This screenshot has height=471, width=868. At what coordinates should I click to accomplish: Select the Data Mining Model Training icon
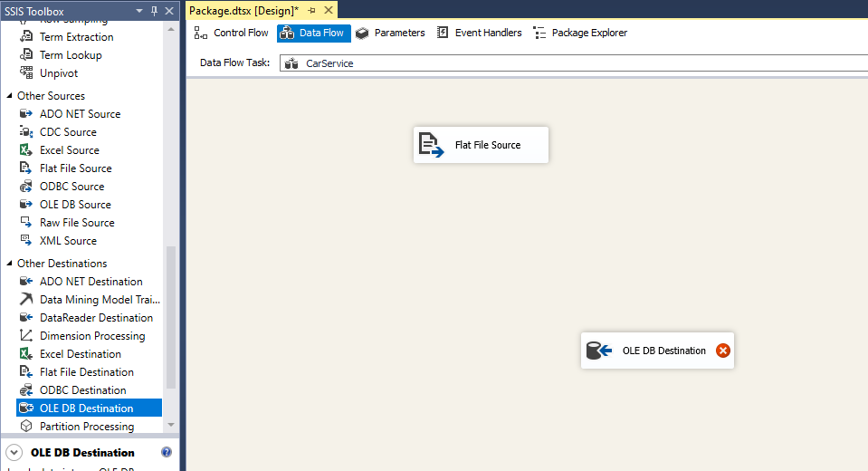(26, 299)
